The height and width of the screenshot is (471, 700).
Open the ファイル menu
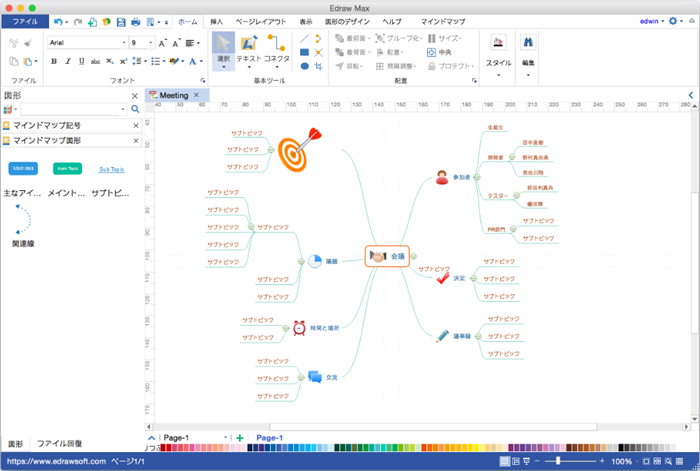click(x=25, y=21)
